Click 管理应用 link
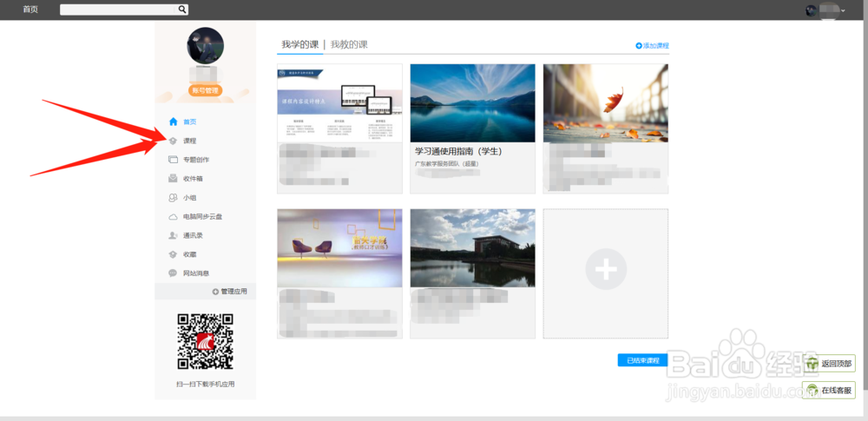This screenshot has width=868, height=421. 230,292
